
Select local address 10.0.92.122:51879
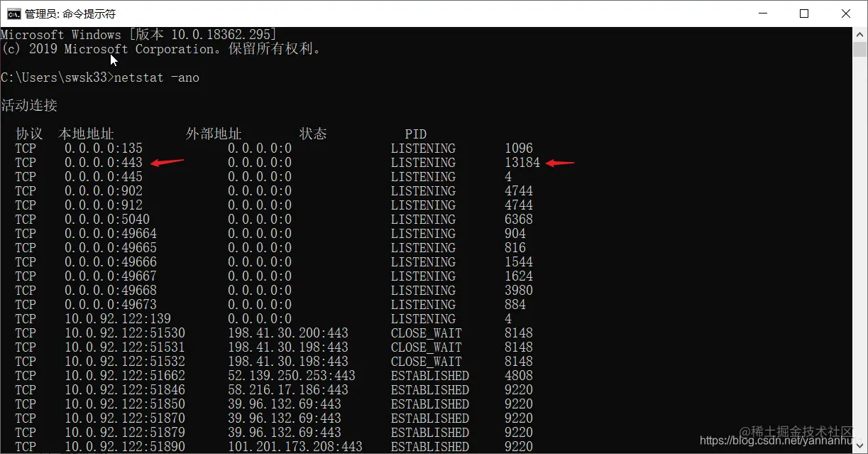125,433
